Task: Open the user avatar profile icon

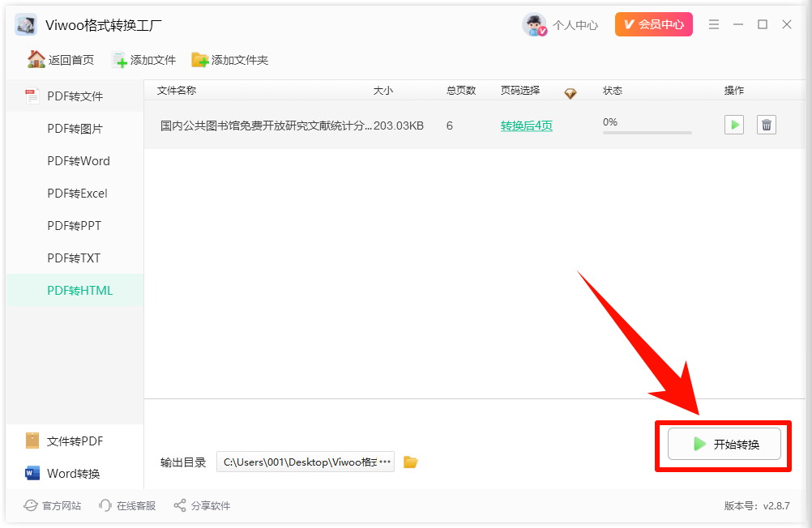Action: click(x=534, y=24)
